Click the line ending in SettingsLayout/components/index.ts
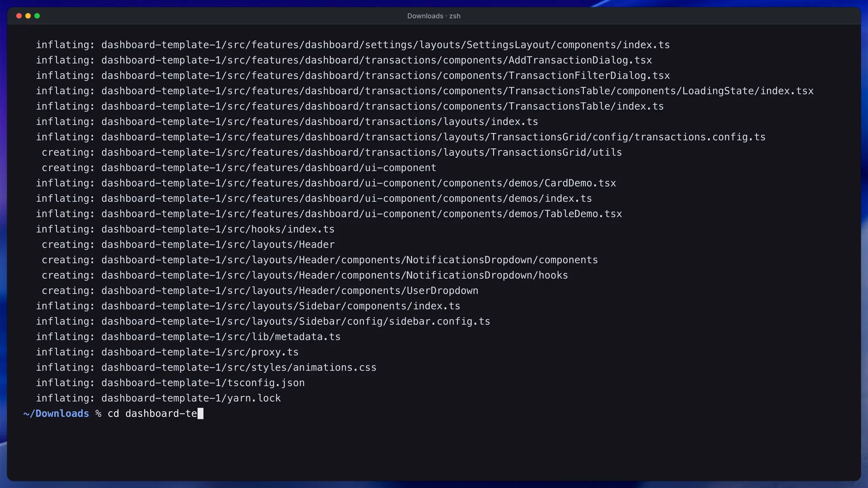868x488 pixels. pyautogui.click(x=353, y=45)
